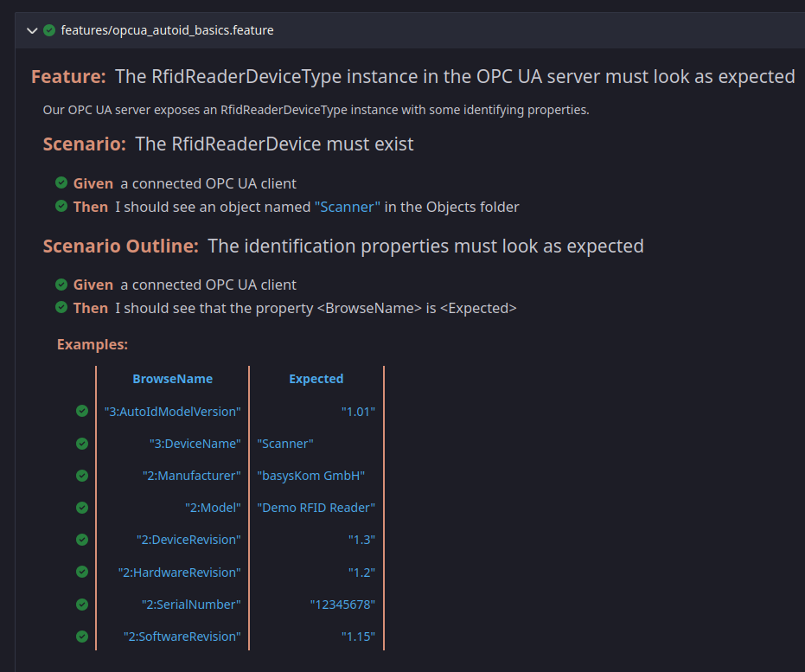Click the feature description about identifying properties

click(x=316, y=110)
